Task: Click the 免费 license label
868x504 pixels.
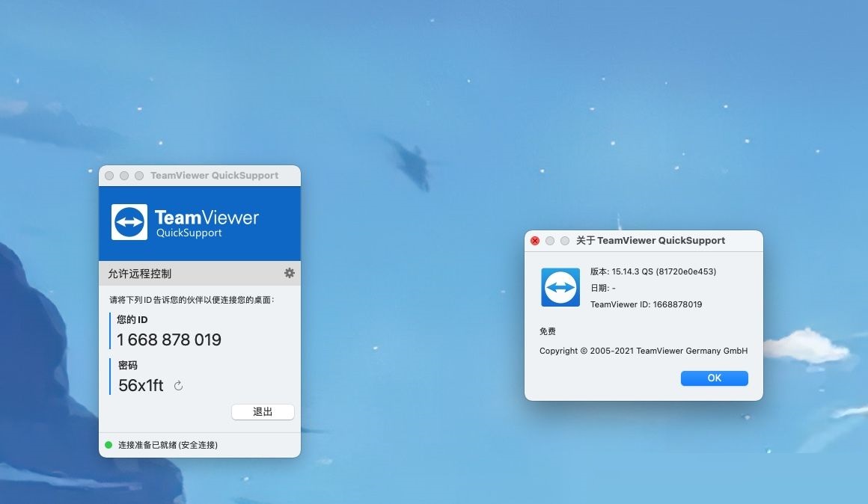Action: point(547,331)
